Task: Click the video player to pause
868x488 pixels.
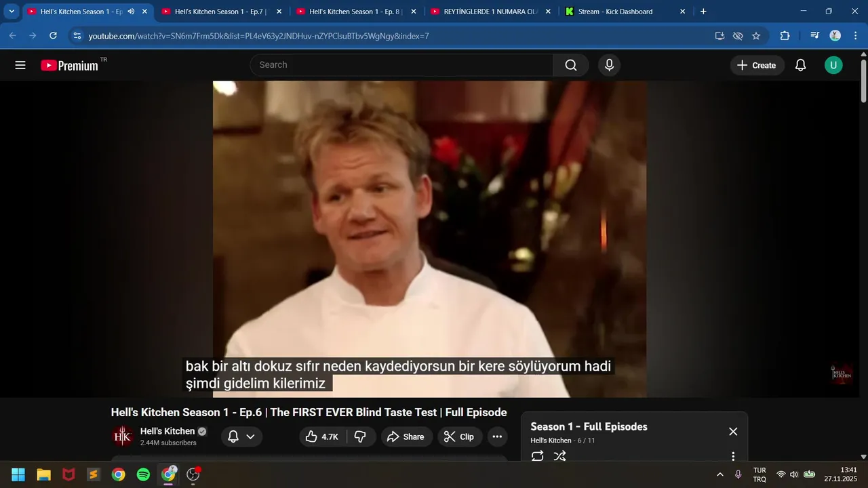Action: (429, 239)
